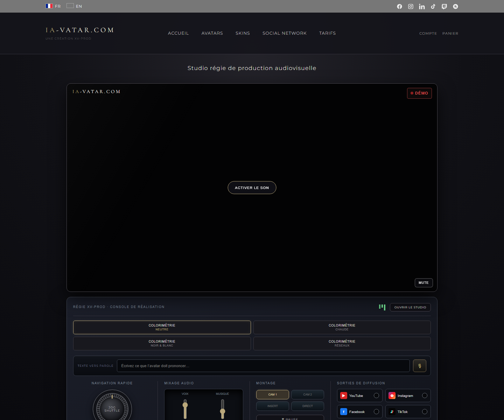The width and height of the screenshot is (504, 420).
Task: Go to the ACCUEIL menu item
Action: 178,33
